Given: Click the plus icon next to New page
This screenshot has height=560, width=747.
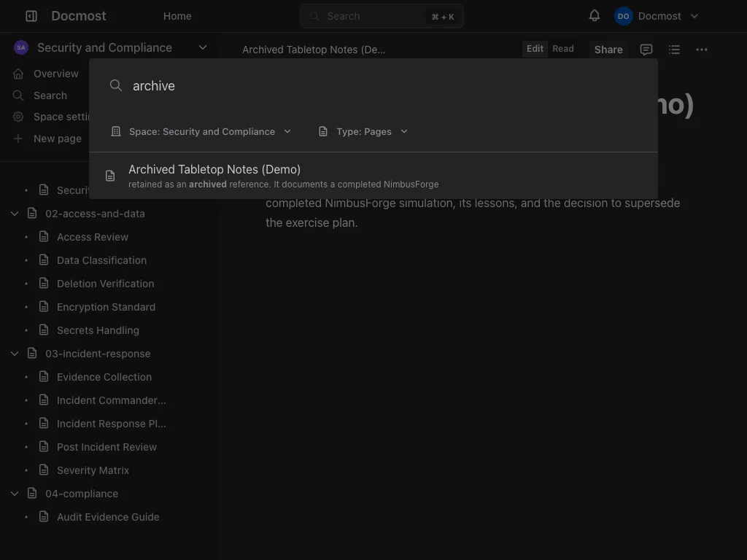Looking at the screenshot, I should [x=18, y=139].
